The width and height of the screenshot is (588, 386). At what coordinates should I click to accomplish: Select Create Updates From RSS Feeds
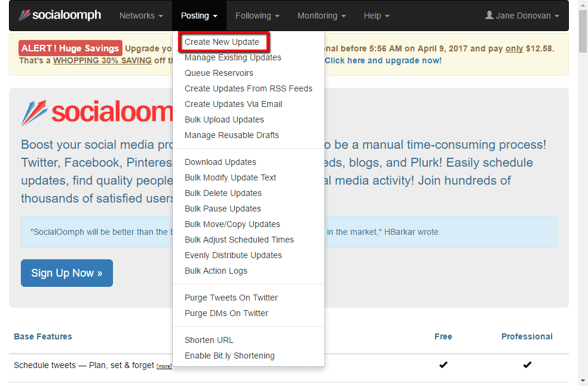click(248, 88)
